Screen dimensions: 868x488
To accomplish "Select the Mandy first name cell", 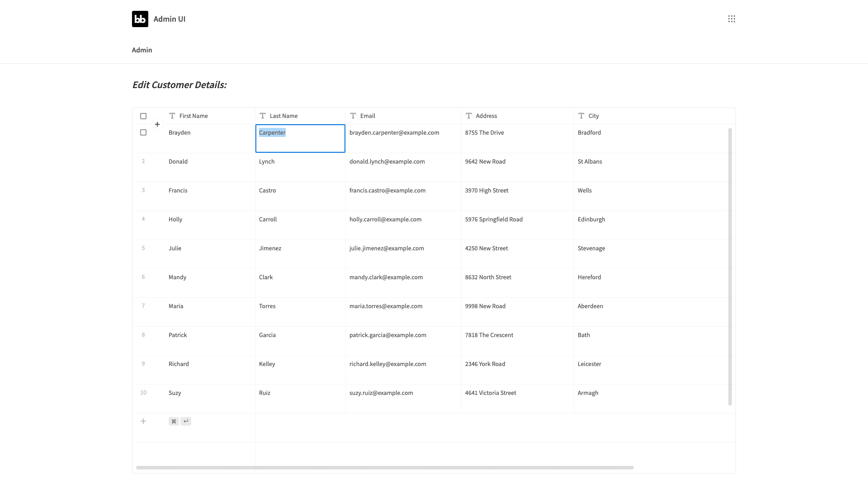I will (210, 283).
